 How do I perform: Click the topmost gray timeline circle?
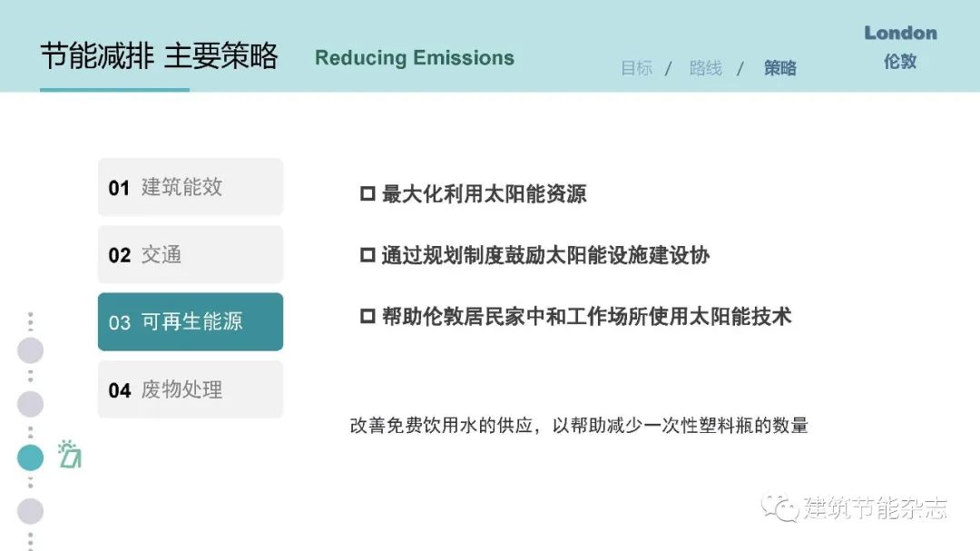click(x=30, y=350)
